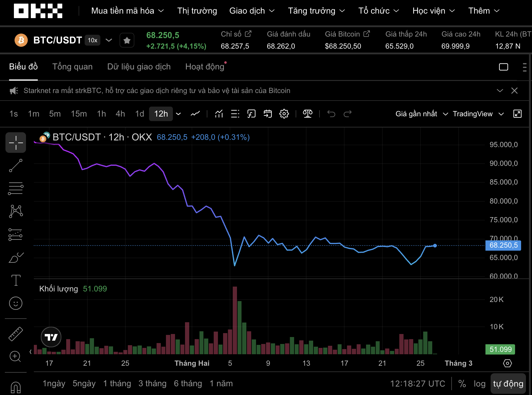Open chart settings gear icon
The image size is (532, 395).
tap(284, 114)
